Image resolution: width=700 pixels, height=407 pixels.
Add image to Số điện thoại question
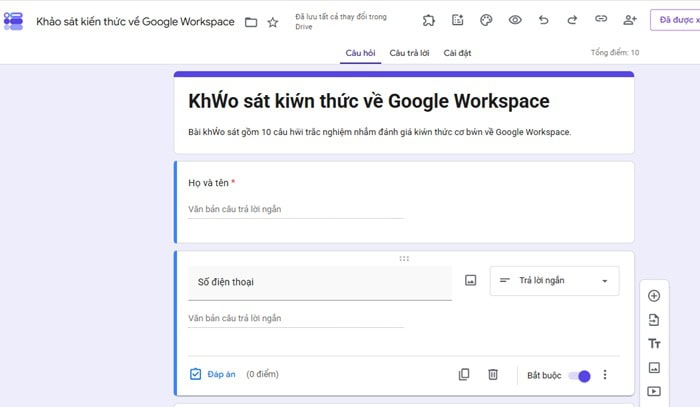pyautogui.click(x=471, y=280)
